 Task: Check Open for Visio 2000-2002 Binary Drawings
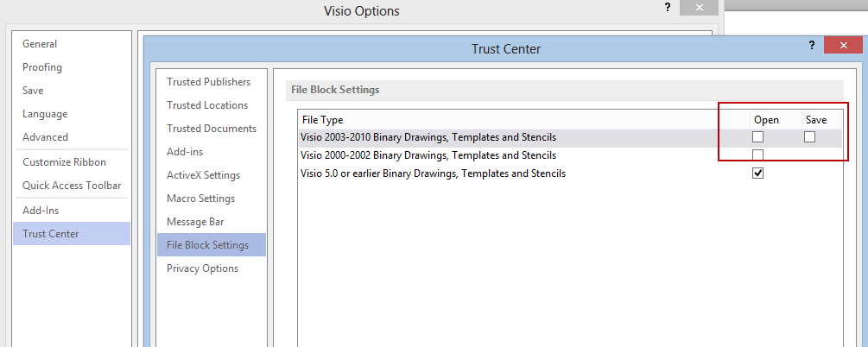757,155
